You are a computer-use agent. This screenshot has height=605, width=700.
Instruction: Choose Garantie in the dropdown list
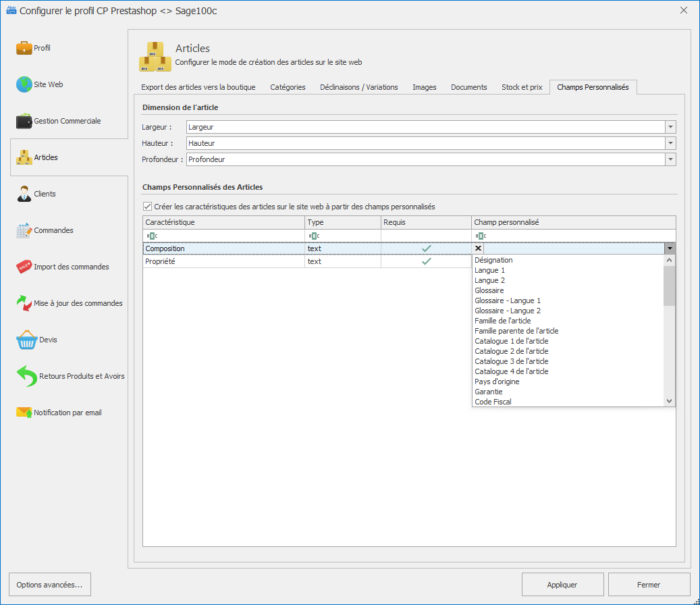tap(568, 392)
